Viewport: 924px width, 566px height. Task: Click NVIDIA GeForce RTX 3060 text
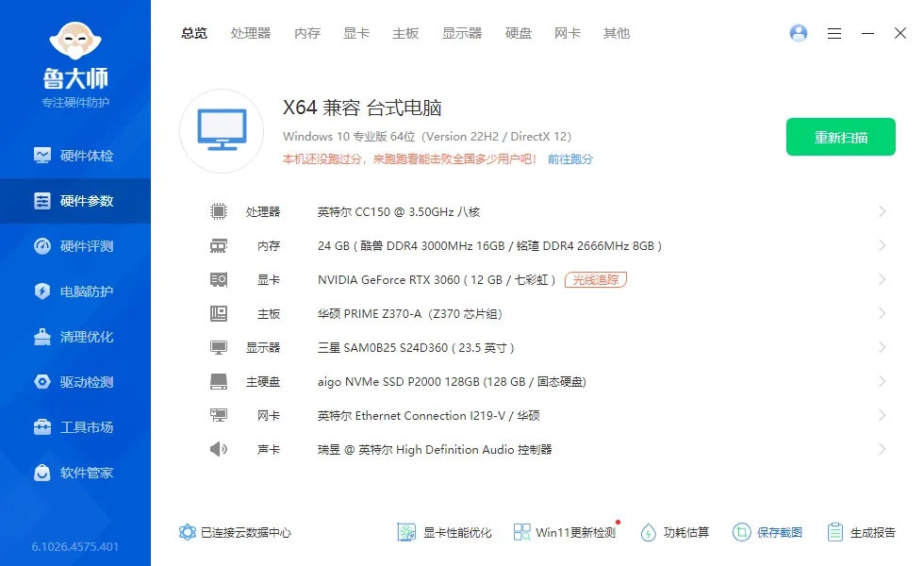388,279
